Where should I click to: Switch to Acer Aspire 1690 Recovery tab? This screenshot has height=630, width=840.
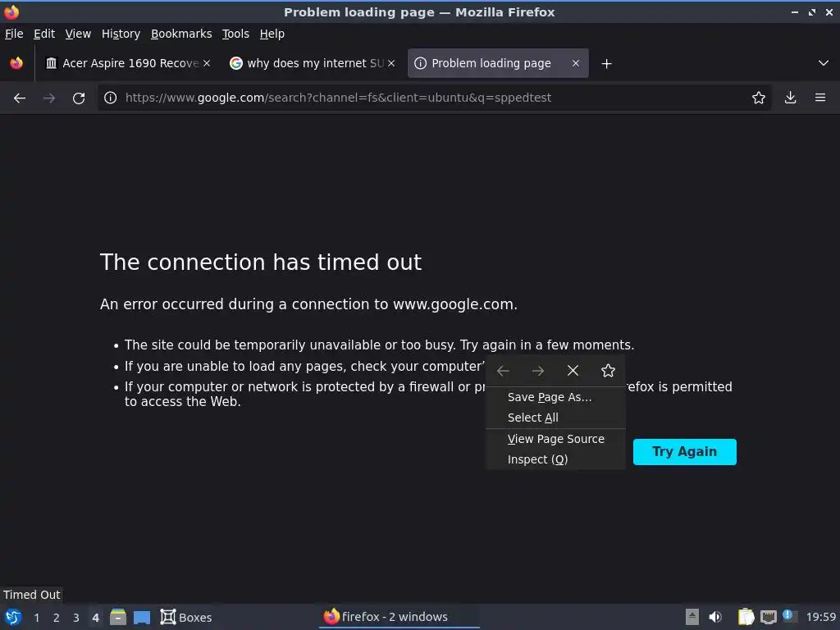129,63
